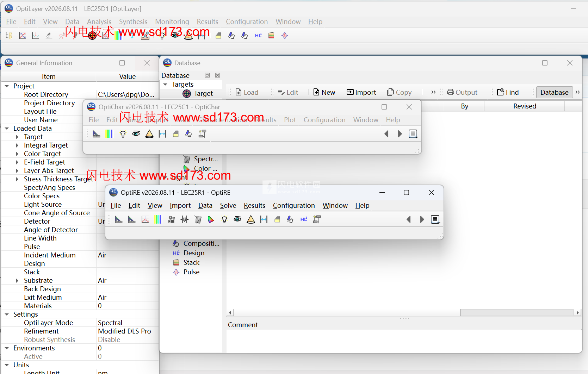
Task: Click the ruler icon in OptiChar toolbar
Action: coord(96,134)
